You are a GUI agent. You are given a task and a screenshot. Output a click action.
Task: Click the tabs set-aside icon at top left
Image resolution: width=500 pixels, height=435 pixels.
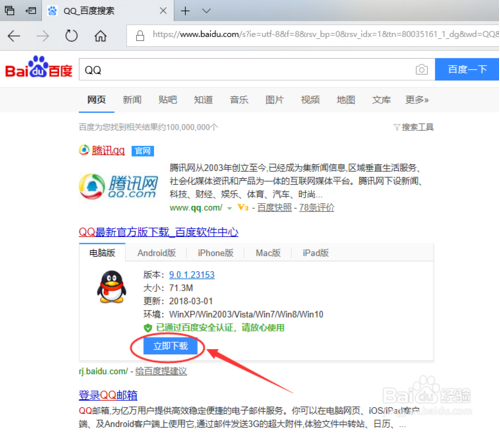click(9, 11)
